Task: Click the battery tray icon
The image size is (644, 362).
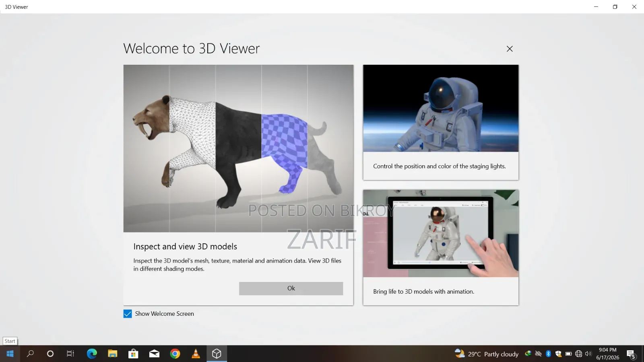Action: (x=568, y=354)
